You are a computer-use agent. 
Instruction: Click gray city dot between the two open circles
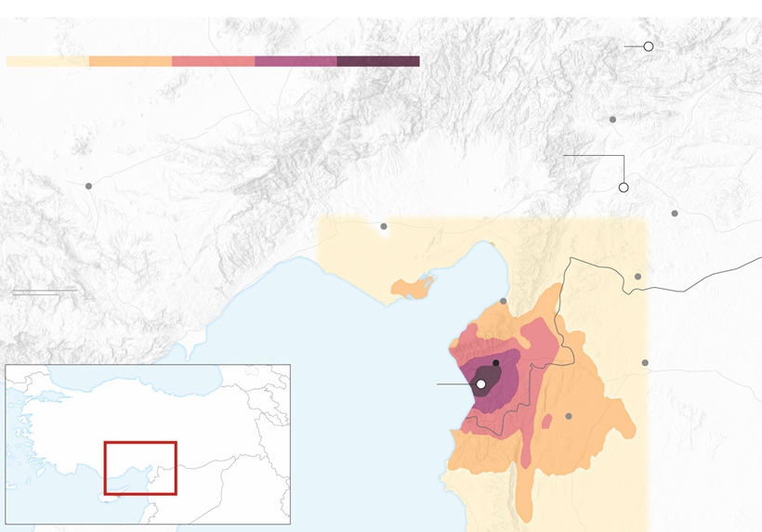[x=613, y=120]
